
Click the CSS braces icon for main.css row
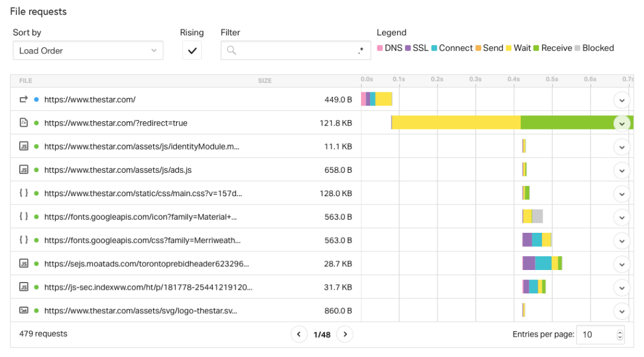click(x=24, y=193)
